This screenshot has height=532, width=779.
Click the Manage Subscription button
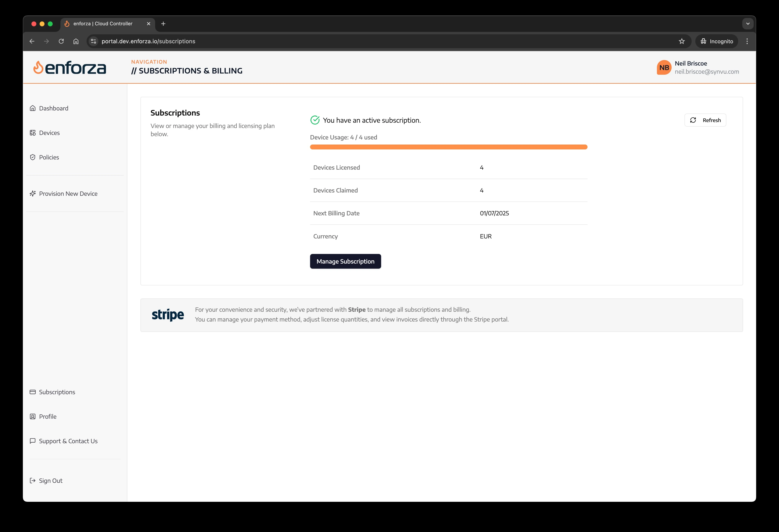tap(345, 261)
